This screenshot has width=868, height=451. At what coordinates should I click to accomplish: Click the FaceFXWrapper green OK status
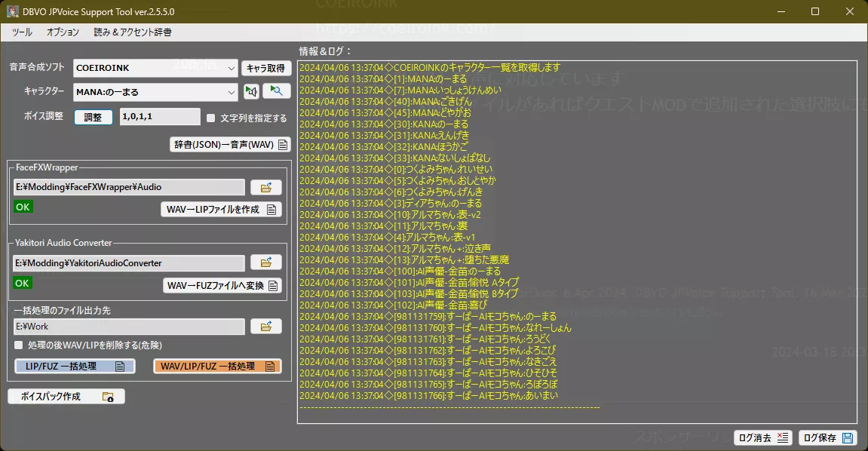[x=23, y=207]
